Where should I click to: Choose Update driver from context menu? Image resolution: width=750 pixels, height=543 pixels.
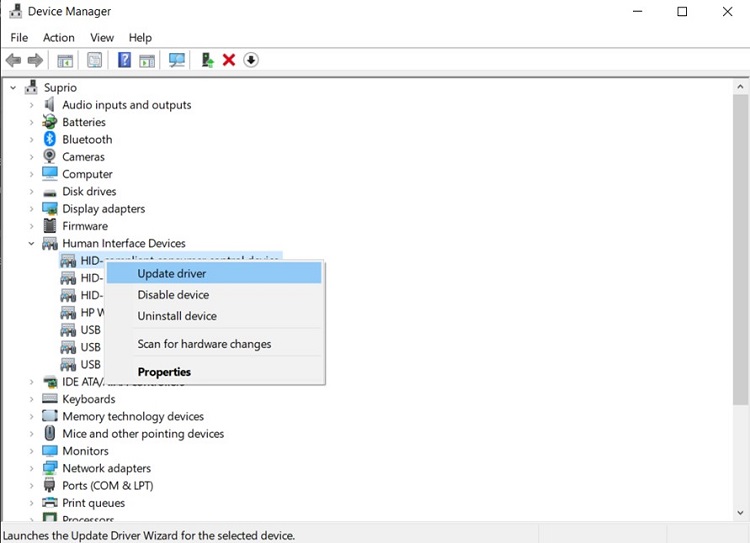coord(172,273)
